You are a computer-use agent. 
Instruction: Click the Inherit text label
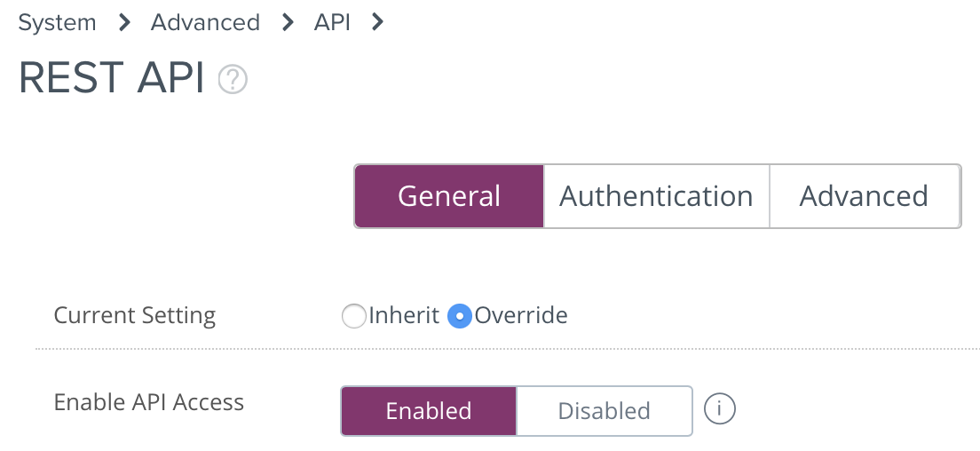click(x=404, y=315)
